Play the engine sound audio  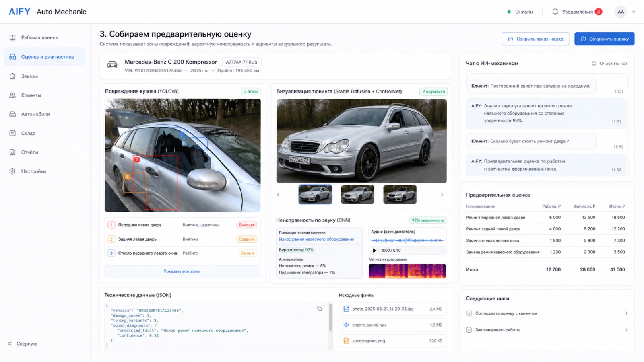click(x=374, y=250)
